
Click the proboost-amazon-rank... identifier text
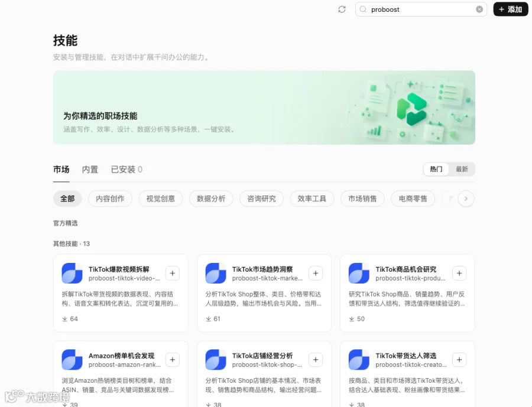[125, 365]
